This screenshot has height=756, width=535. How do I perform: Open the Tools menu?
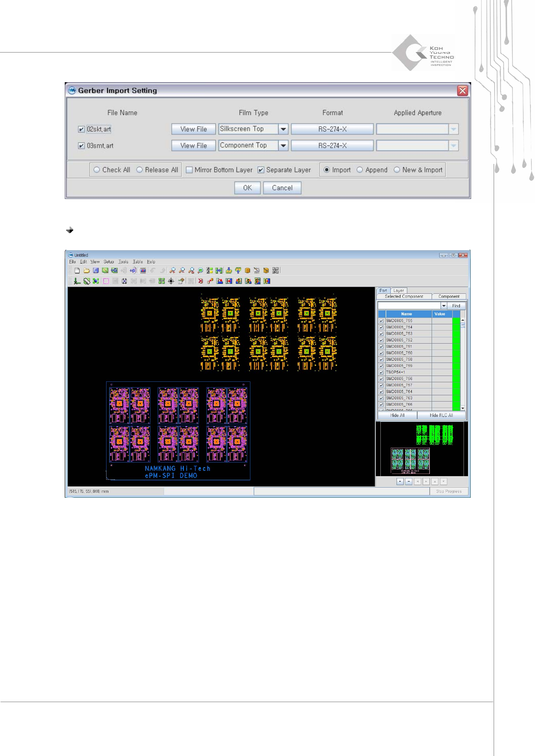[123, 261]
